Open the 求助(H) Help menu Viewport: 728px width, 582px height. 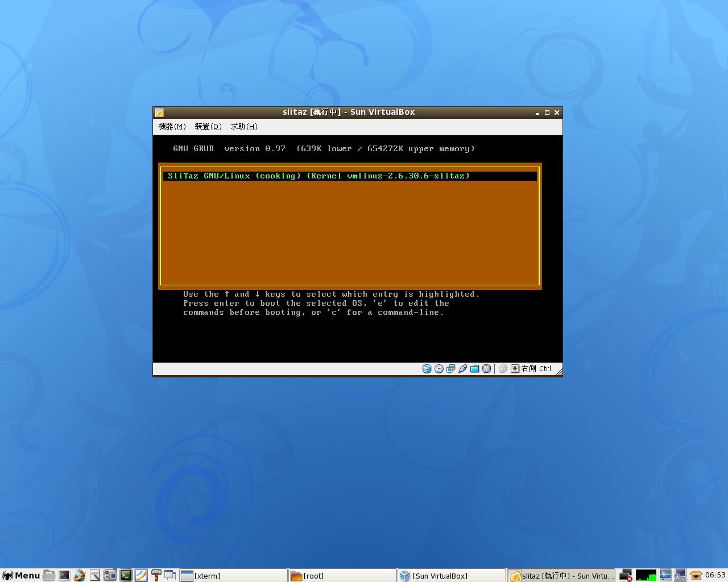coord(244,126)
